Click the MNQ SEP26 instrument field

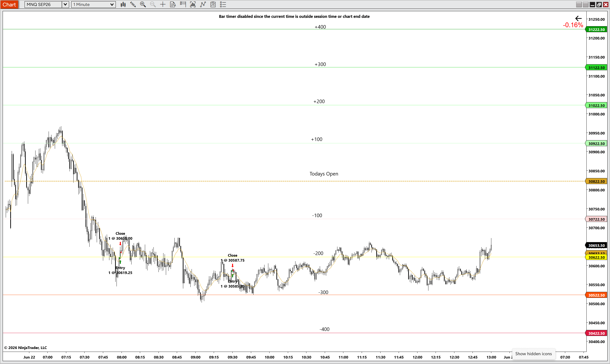tap(43, 5)
